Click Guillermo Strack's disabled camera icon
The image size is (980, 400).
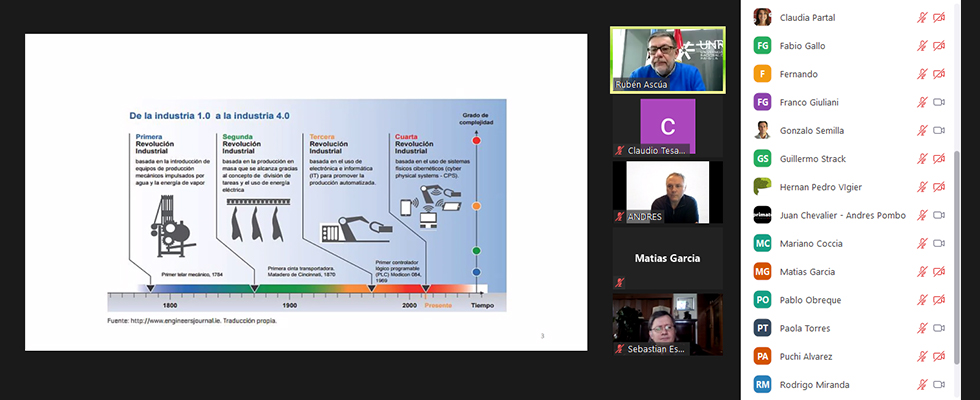point(939,159)
